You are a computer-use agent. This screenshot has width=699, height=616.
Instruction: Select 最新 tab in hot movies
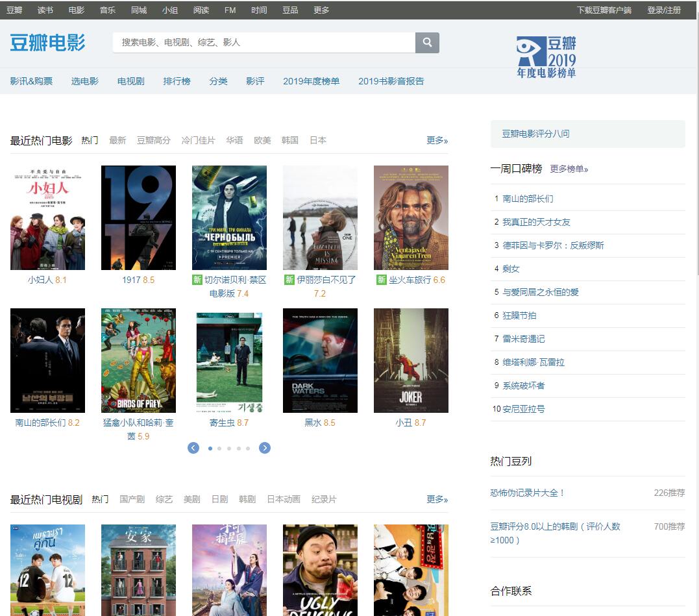pyautogui.click(x=117, y=140)
